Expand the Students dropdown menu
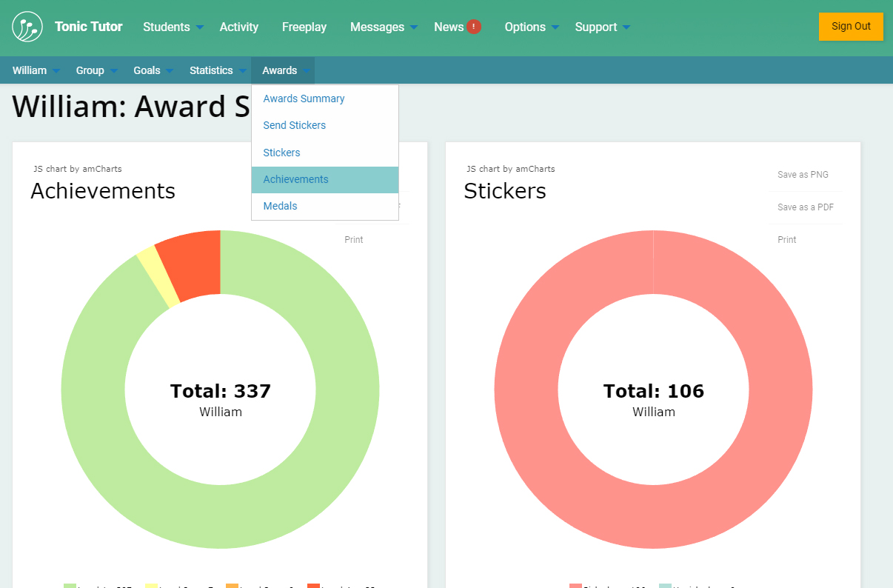 (173, 27)
